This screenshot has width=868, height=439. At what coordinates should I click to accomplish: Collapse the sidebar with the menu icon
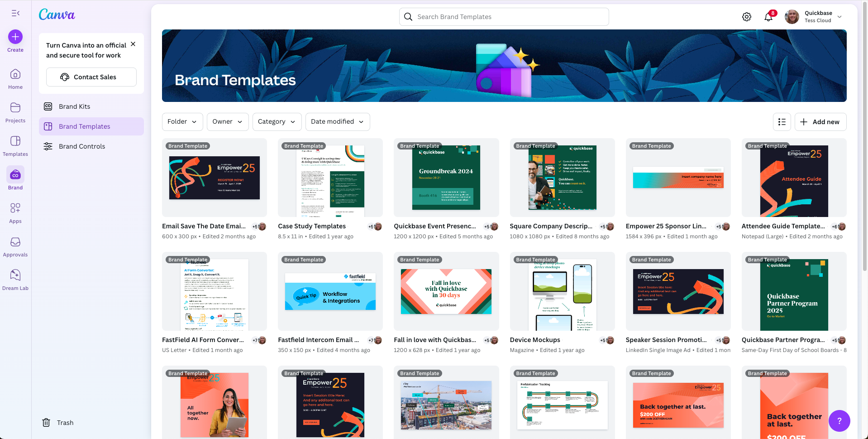tap(15, 13)
